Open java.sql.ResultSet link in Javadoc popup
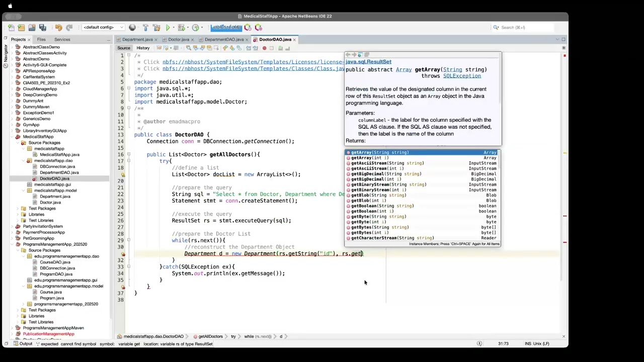Image resolution: width=644 pixels, height=362 pixels. click(x=368, y=62)
